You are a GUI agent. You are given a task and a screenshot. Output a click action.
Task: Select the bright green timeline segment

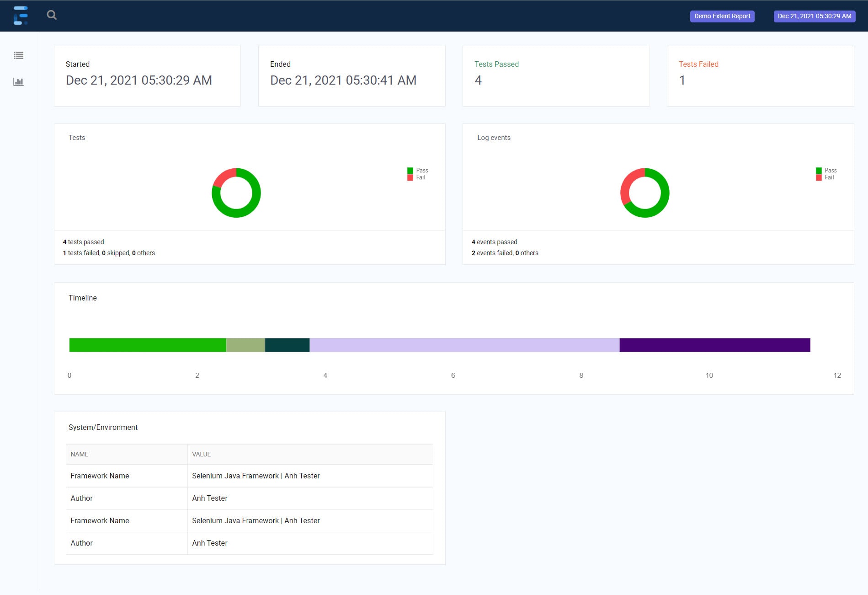(148, 345)
